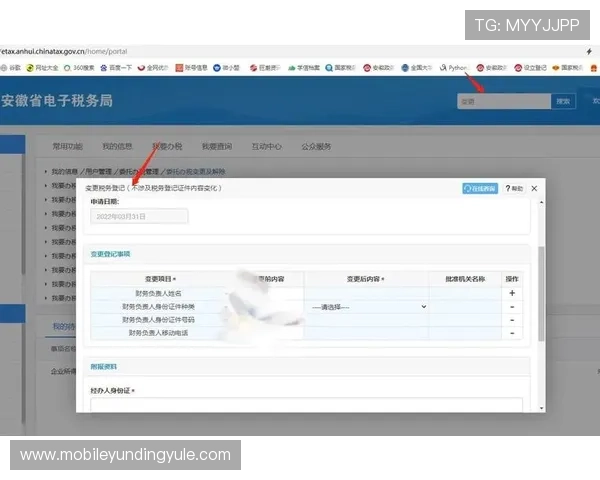Click the dialog vertical scrollbar thumb
Screen dimensions: 600x480
(x=541, y=294)
